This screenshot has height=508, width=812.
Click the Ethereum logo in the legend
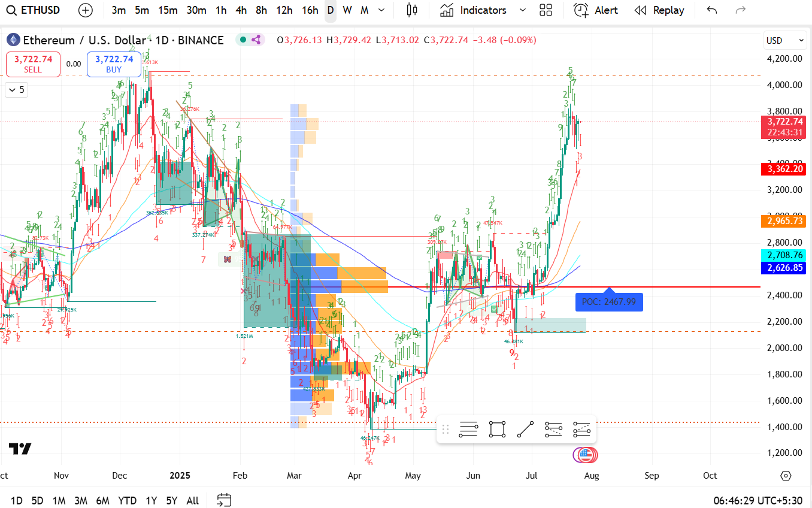(x=13, y=40)
